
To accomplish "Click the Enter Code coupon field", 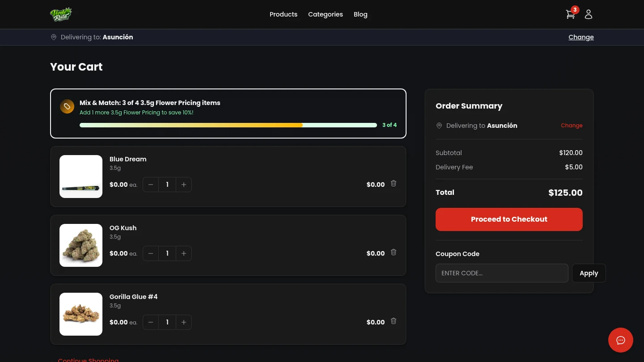I will [502, 273].
